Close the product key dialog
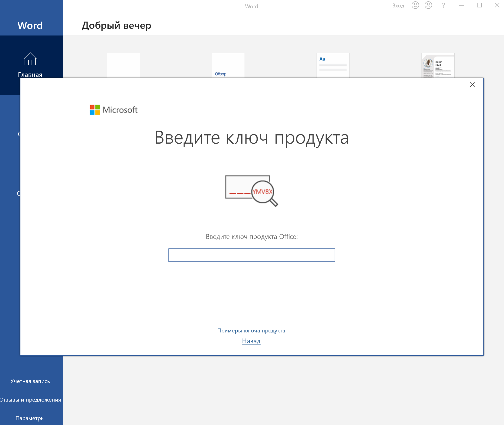Screen dimensions: 504x425 point(472,85)
